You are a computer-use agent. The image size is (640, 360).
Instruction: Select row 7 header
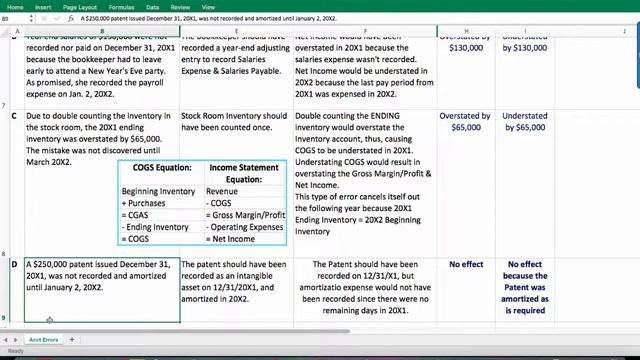(x=4, y=73)
